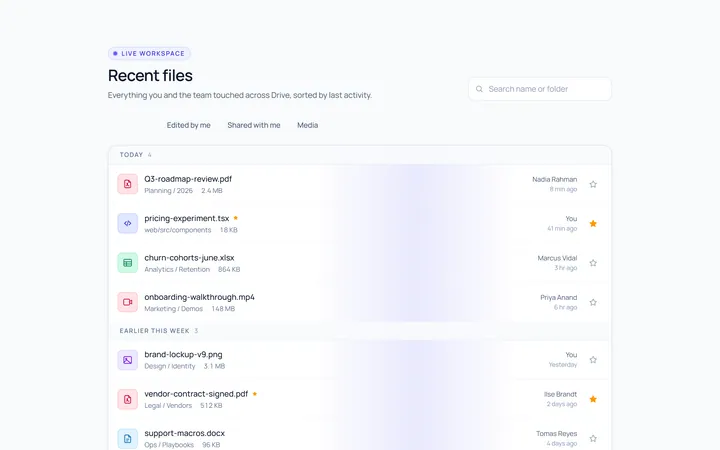Click owner name Nadia Rahman
Image resolution: width=720 pixels, height=450 pixels.
tap(555, 180)
